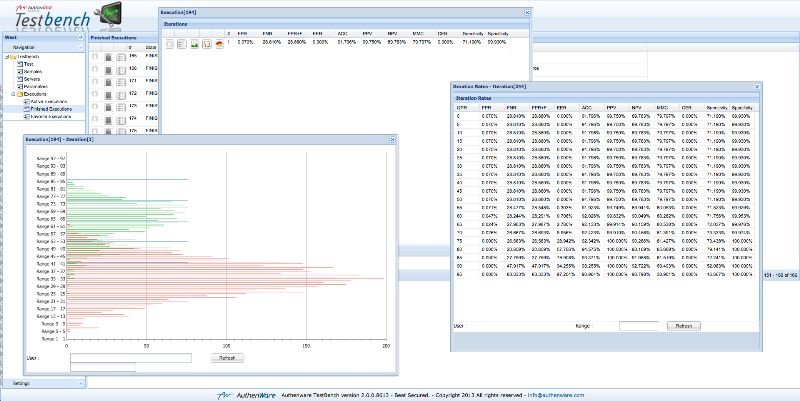Close the Iteration chart window
Image resolution: width=800 pixels, height=401 pixels.
(x=392, y=139)
